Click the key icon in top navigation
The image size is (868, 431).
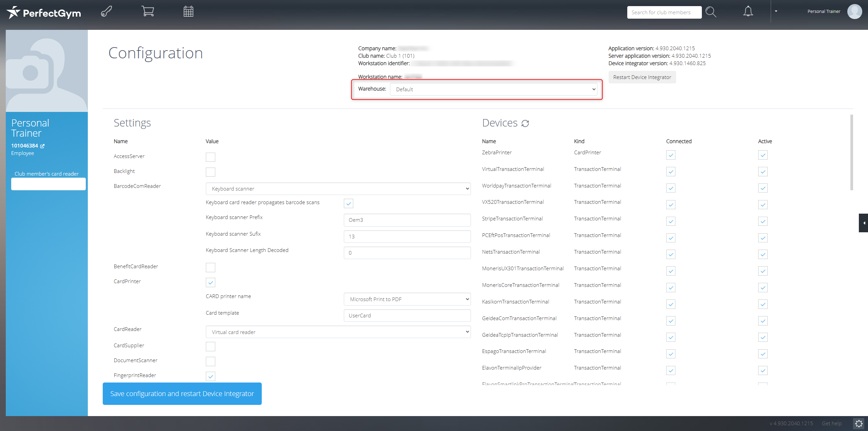pyautogui.click(x=106, y=12)
